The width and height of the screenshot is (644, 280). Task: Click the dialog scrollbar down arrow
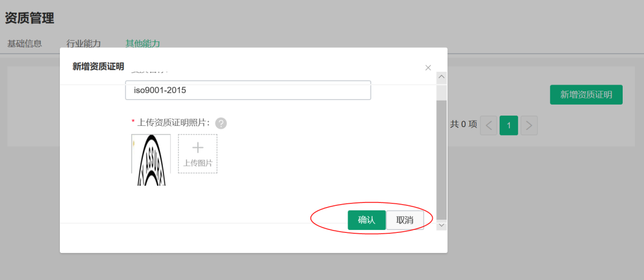[x=441, y=225]
